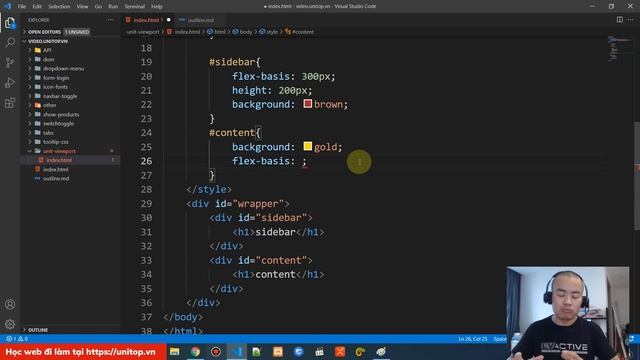Image resolution: width=640 pixels, height=360 pixels.
Task: Click the gold color swatch
Action: pos(308,146)
